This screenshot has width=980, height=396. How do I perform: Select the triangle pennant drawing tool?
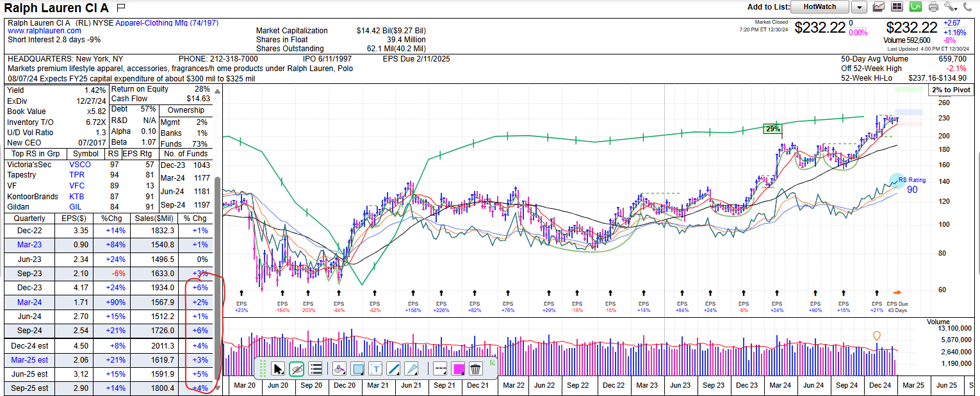click(x=411, y=368)
